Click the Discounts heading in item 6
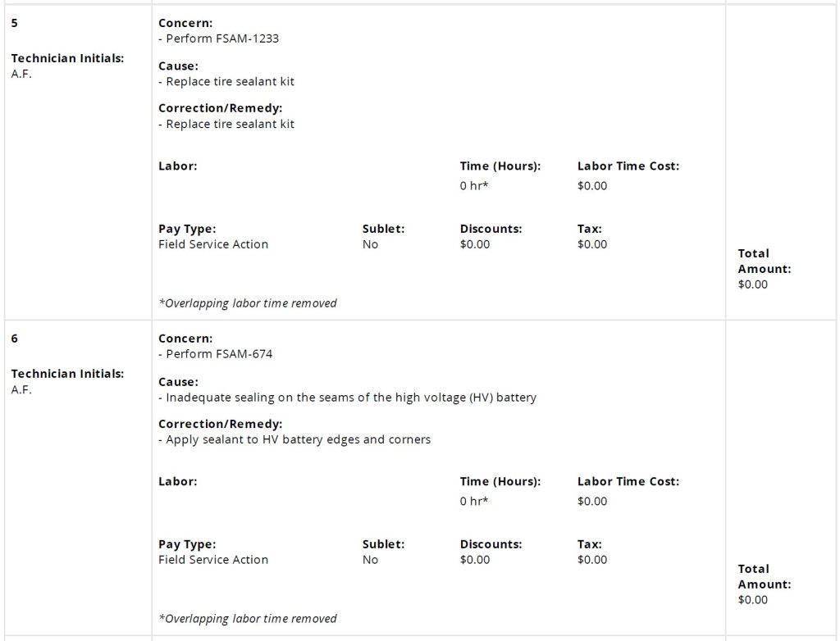 click(491, 544)
